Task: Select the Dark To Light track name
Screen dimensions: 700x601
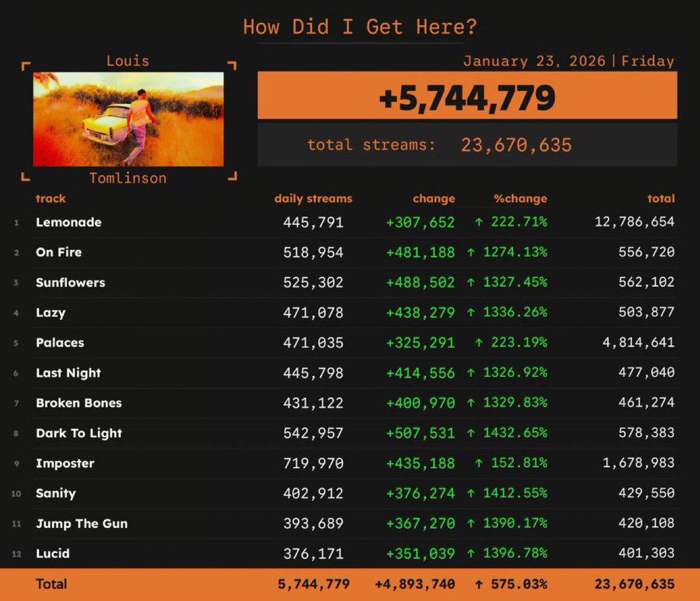Action: 79,433
